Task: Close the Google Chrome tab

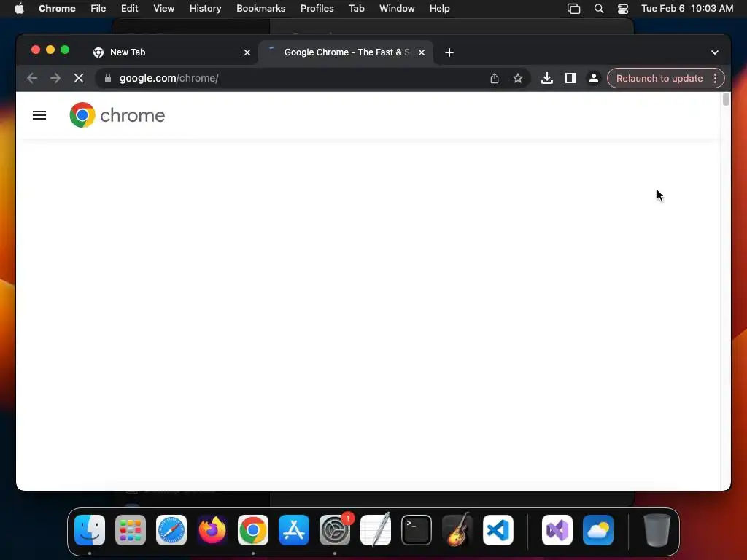Action: click(422, 52)
